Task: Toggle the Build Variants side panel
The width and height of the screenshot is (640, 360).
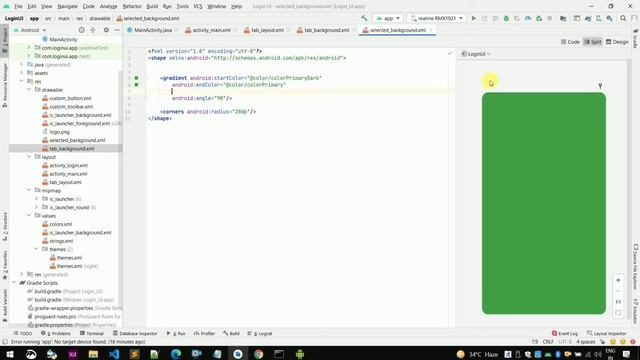Action: point(4,304)
